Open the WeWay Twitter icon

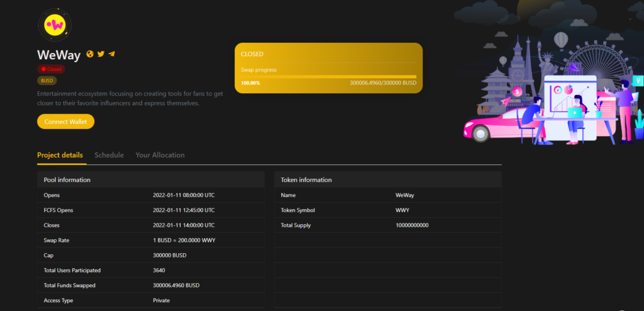[x=101, y=54]
